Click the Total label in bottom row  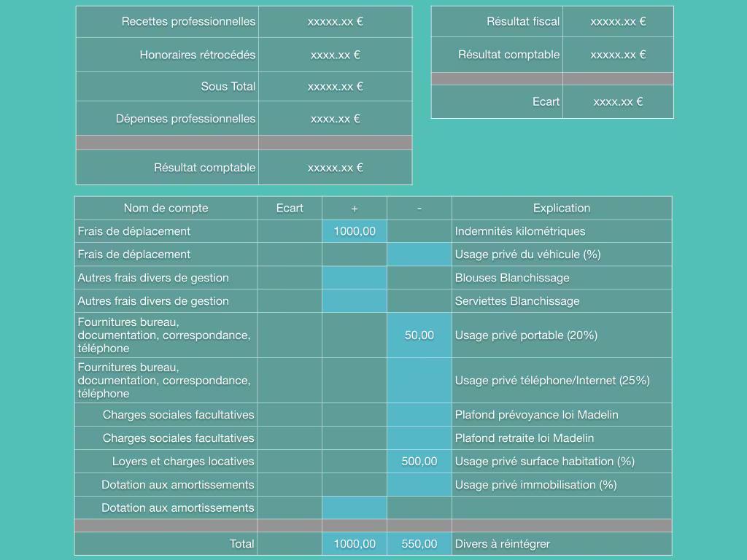[x=241, y=544]
